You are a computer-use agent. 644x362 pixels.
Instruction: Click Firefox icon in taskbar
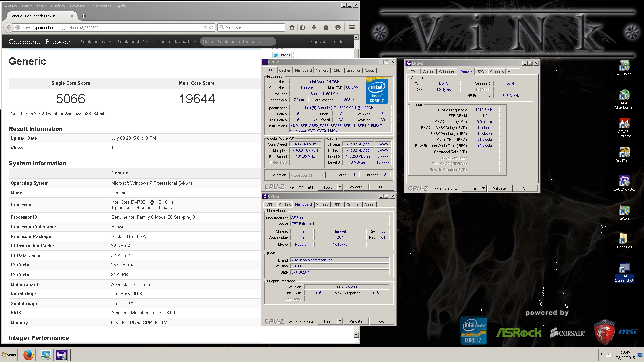point(29,355)
